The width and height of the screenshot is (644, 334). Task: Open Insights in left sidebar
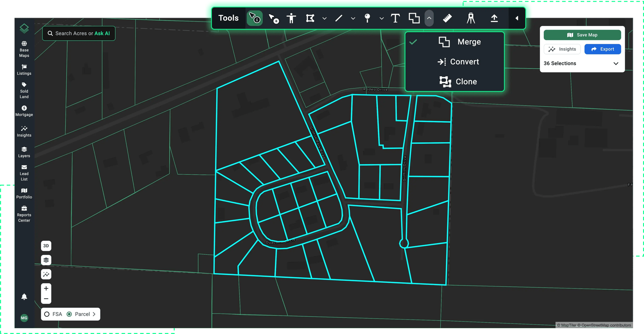24,132
